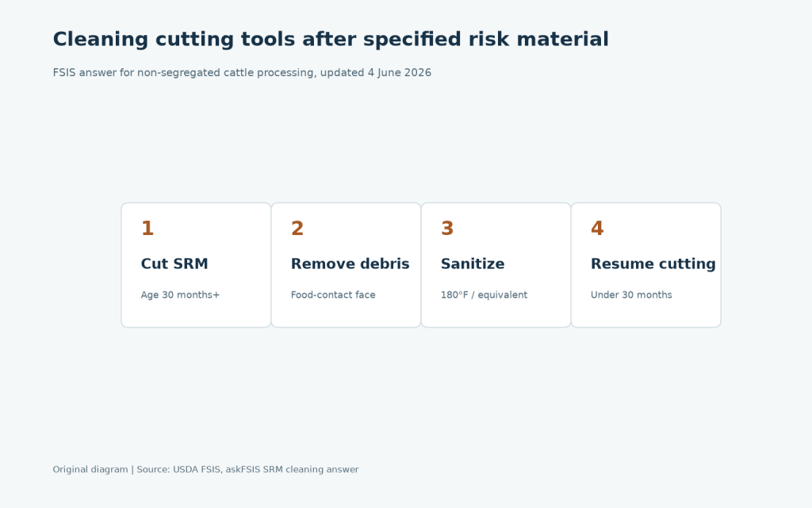
Task: Click the FSIS answer subtitle line
Action: coord(242,73)
